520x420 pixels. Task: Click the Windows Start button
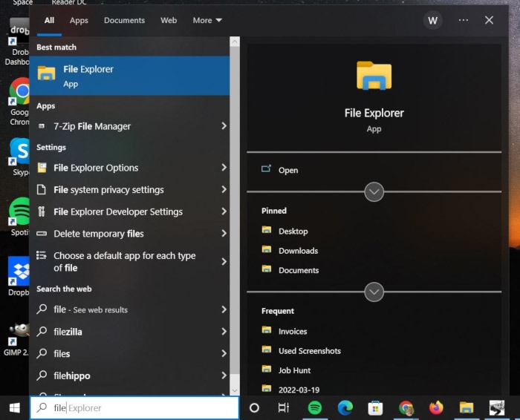pos(14,407)
